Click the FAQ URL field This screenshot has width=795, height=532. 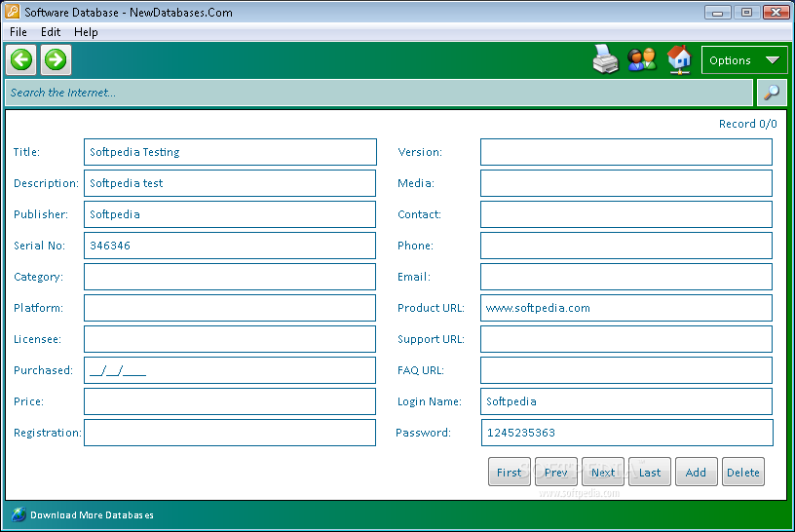pyautogui.click(x=626, y=370)
